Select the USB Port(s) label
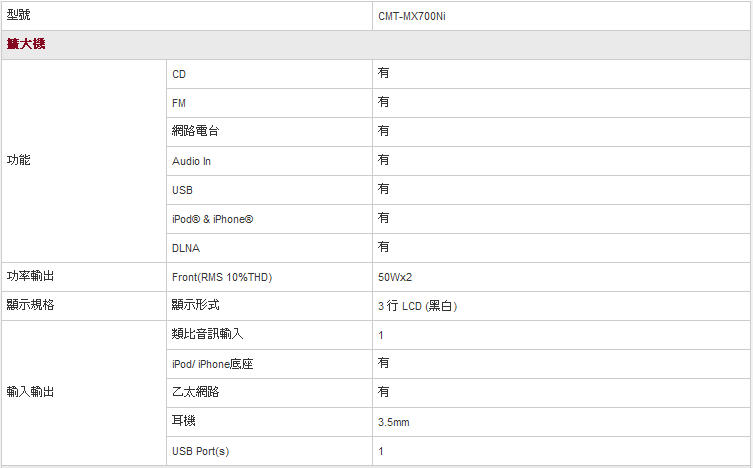Screen dimensions: 753x468 (200, 452)
